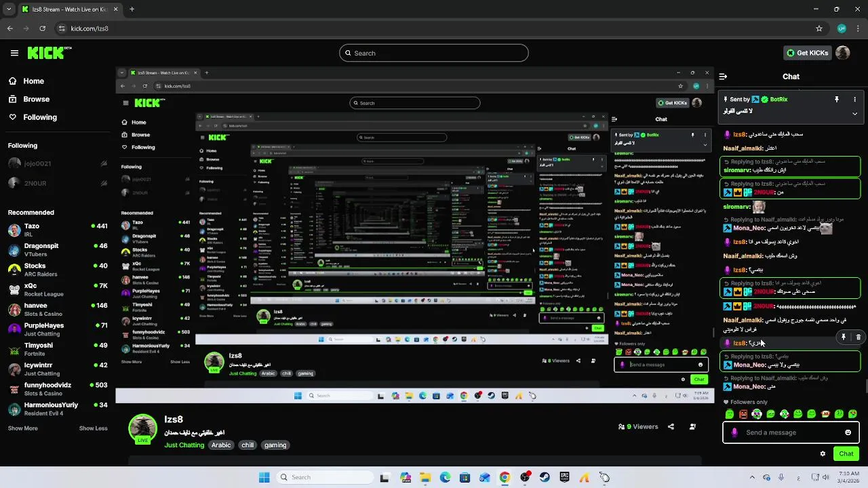Open the Home page in sidebar

point(26,81)
